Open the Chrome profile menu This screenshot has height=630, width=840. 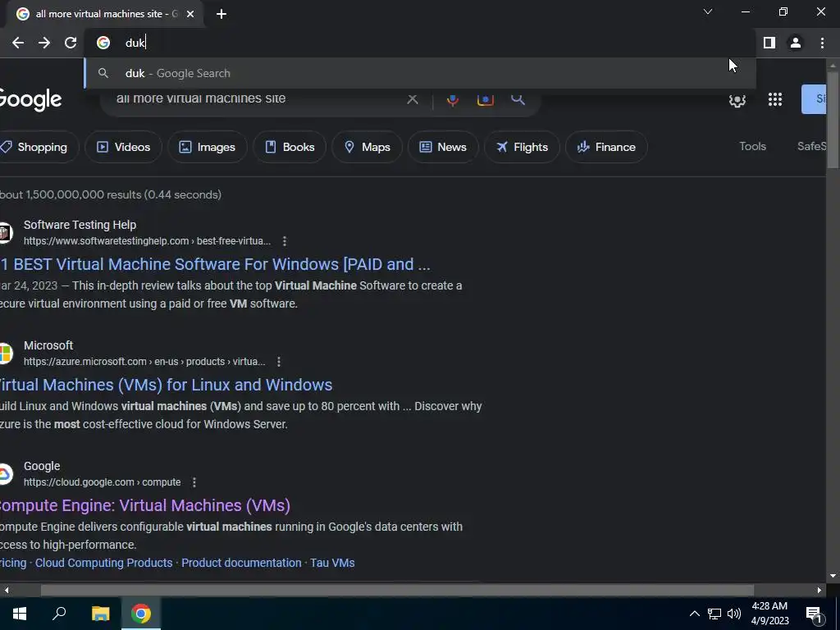pyautogui.click(x=796, y=43)
